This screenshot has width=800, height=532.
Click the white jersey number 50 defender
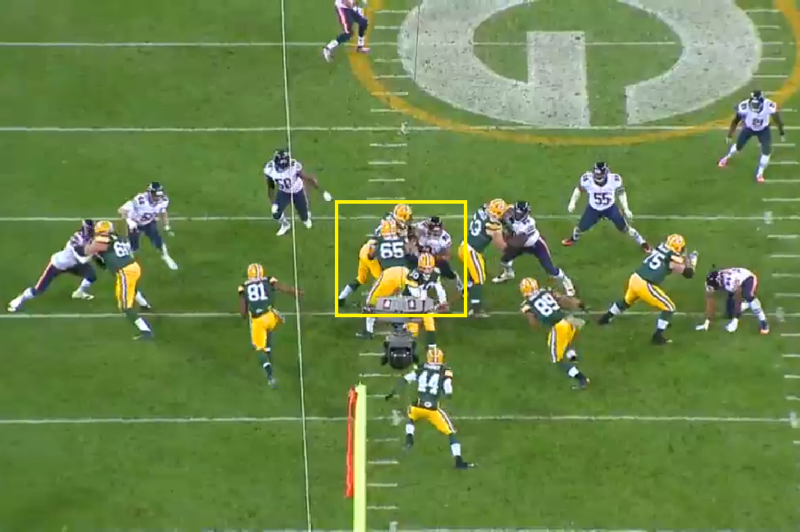click(x=291, y=192)
